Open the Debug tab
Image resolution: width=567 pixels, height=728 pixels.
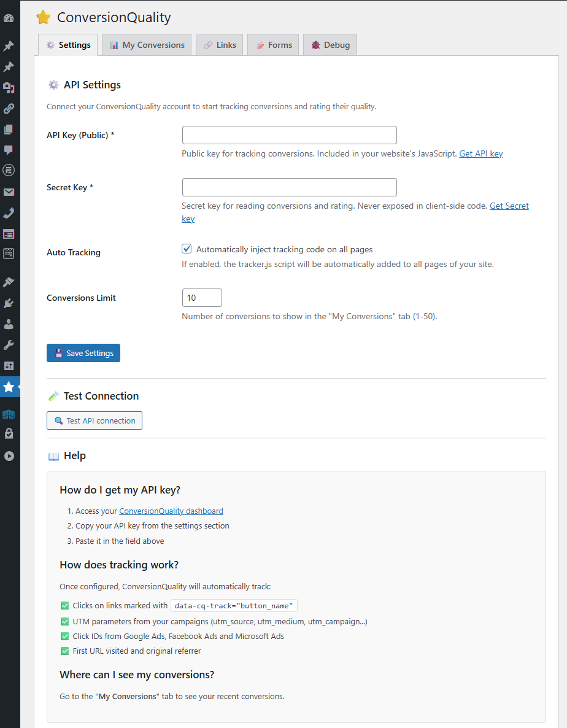330,45
